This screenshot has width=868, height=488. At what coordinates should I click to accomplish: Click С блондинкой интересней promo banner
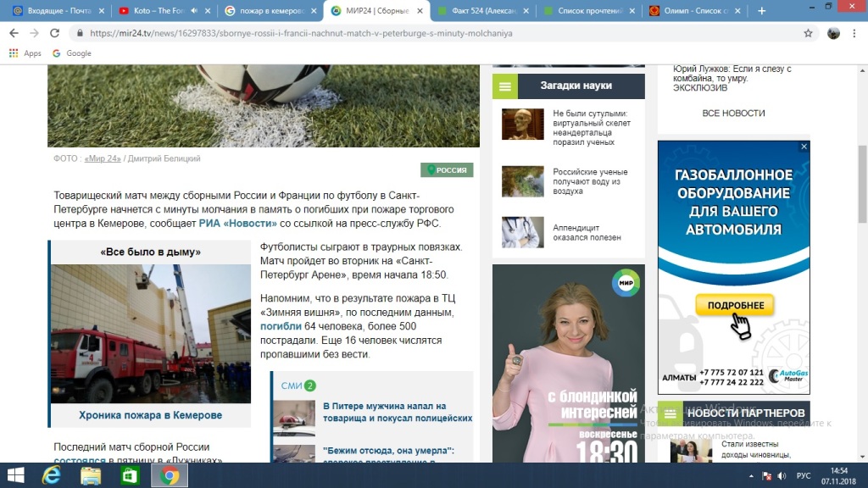[x=569, y=363]
